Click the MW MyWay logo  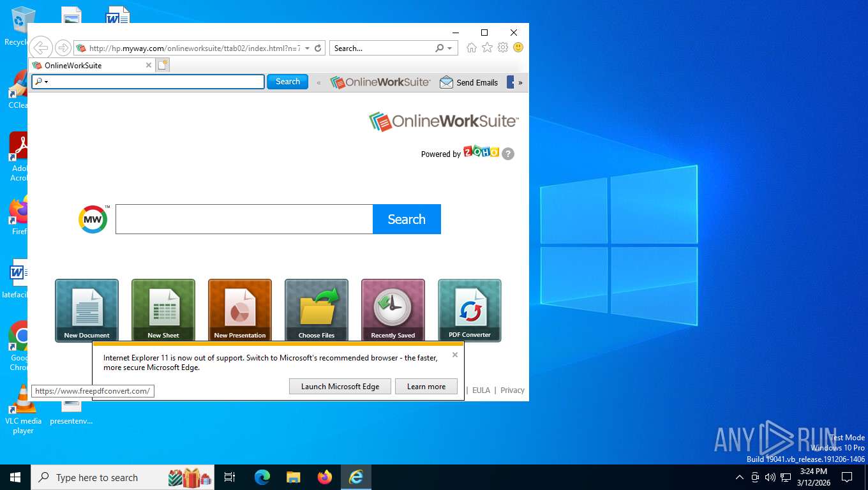click(93, 219)
